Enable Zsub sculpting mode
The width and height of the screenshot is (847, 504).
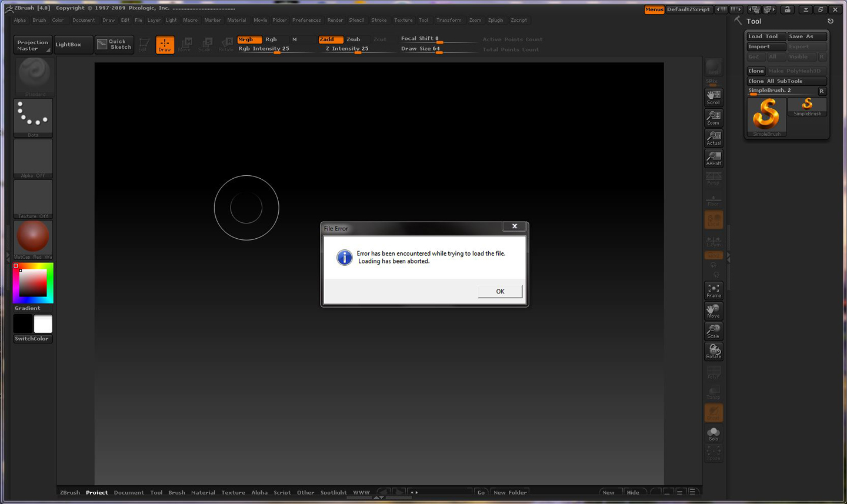[x=355, y=39]
